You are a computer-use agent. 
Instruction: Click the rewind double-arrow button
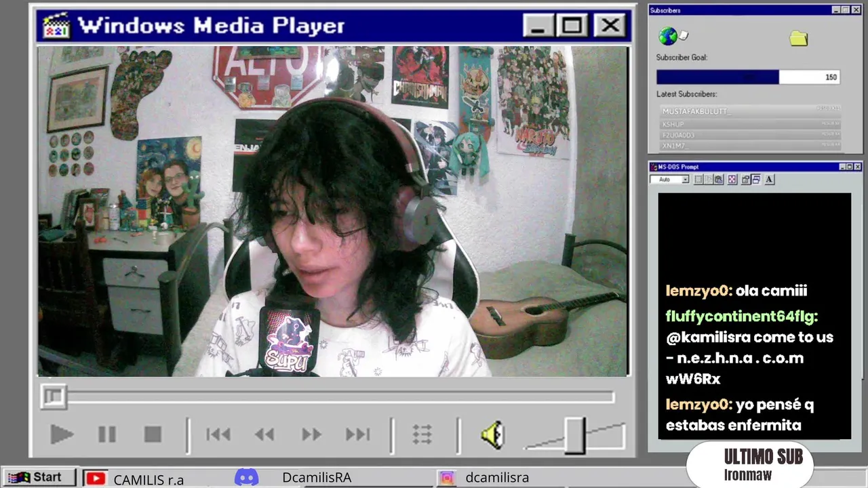coord(264,434)
